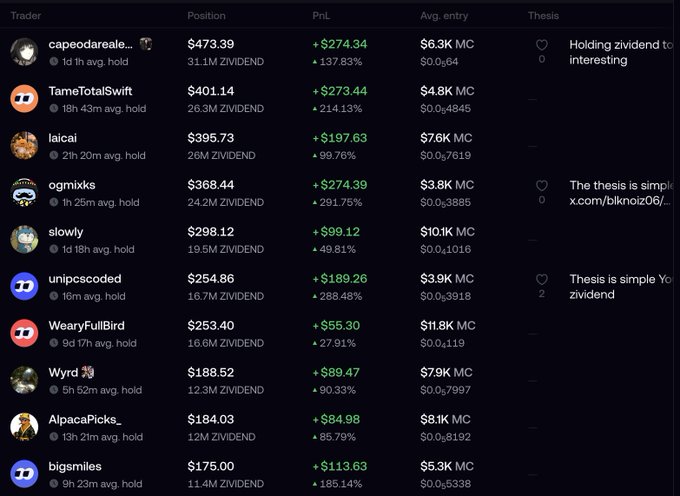Open the x.com/blknoiz06 link in ogmixks's thesis
Screen dimensions: 680x496
coord(620,200)
